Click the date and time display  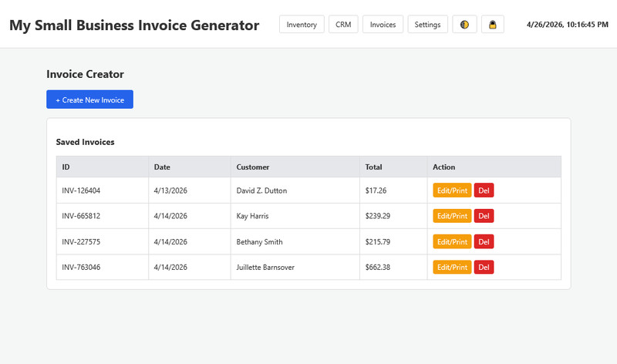click(x=568, y=25)
